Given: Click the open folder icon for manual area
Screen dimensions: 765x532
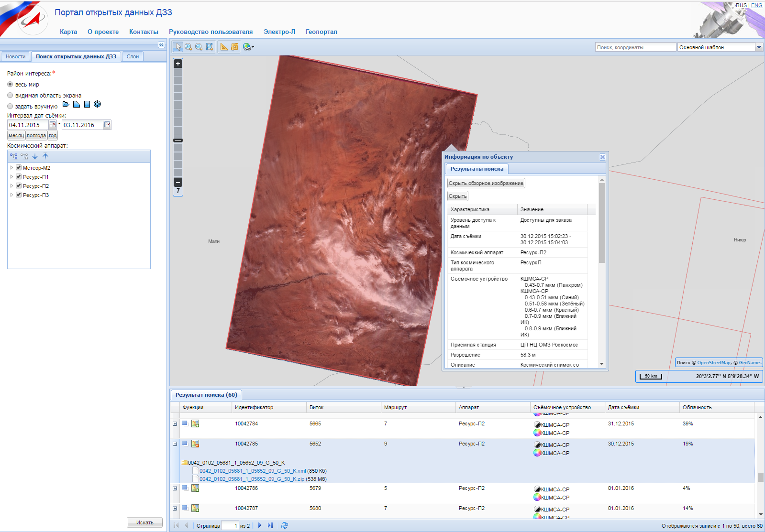Looking at the screenshot, I should point(66,104).
